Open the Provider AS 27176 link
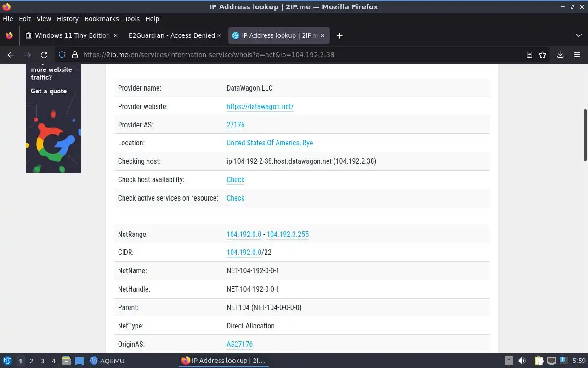 [x=236, y=125]
